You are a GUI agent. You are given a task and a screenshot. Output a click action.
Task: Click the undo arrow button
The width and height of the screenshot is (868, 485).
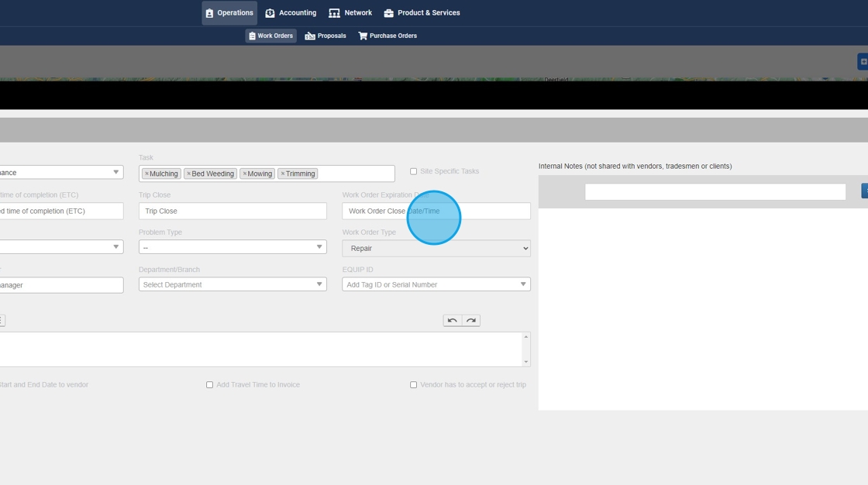click(x=453, y=321)
